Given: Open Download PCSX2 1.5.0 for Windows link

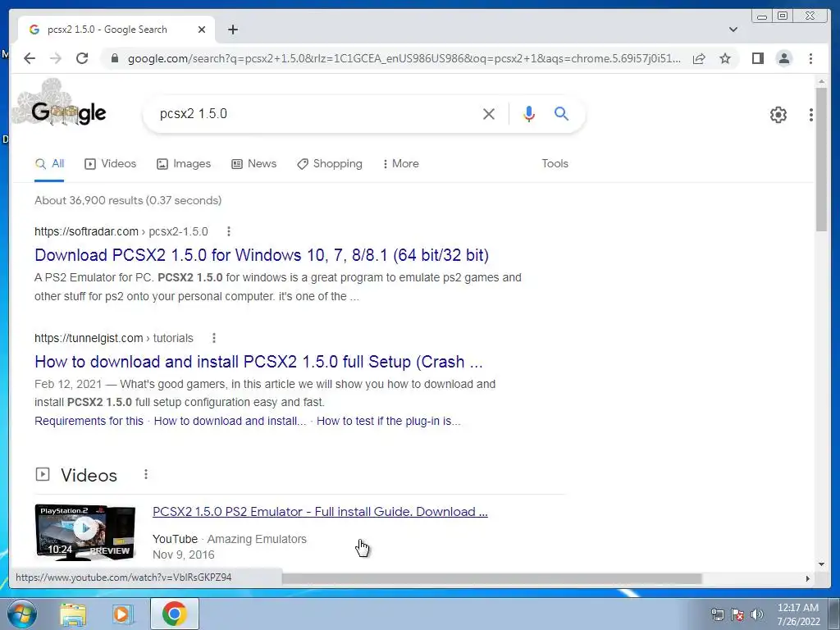Looking at the screenshot, I should 262,255.
